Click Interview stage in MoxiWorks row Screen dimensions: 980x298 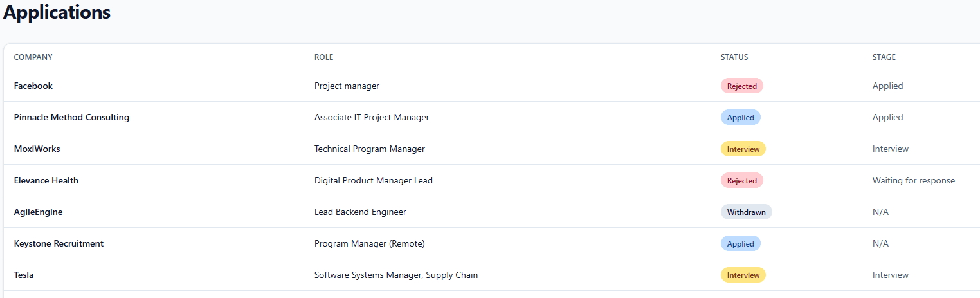pos(891,149)
